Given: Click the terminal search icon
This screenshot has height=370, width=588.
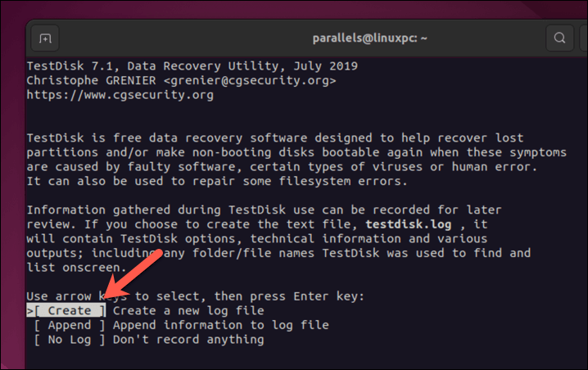Looking at the screenshot, I should tap(559, 38).
